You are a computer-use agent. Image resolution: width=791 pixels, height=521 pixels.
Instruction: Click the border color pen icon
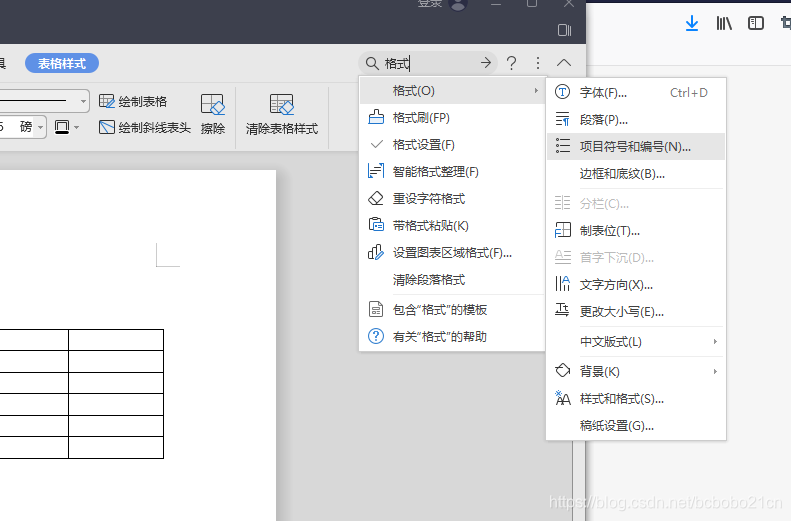click(62, 127)
